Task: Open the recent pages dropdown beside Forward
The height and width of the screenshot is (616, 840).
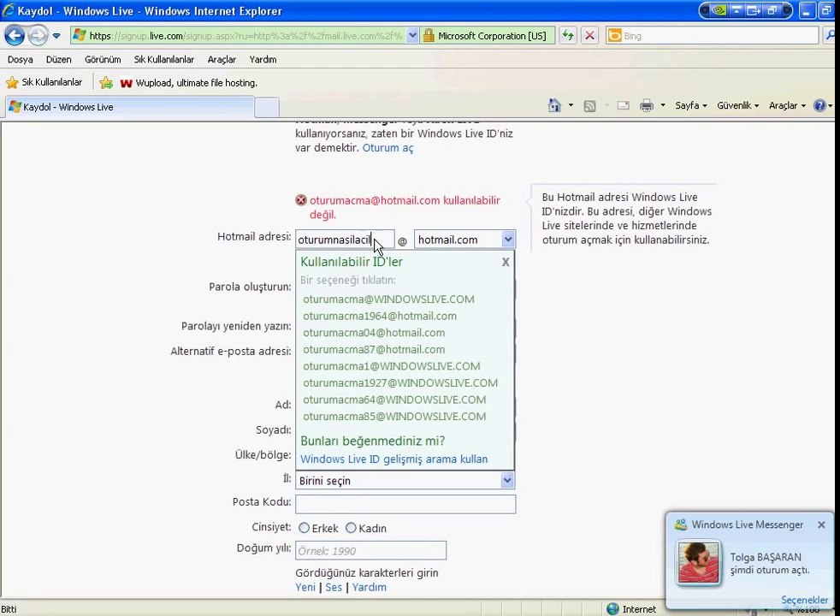Action: tap(56, 36)
